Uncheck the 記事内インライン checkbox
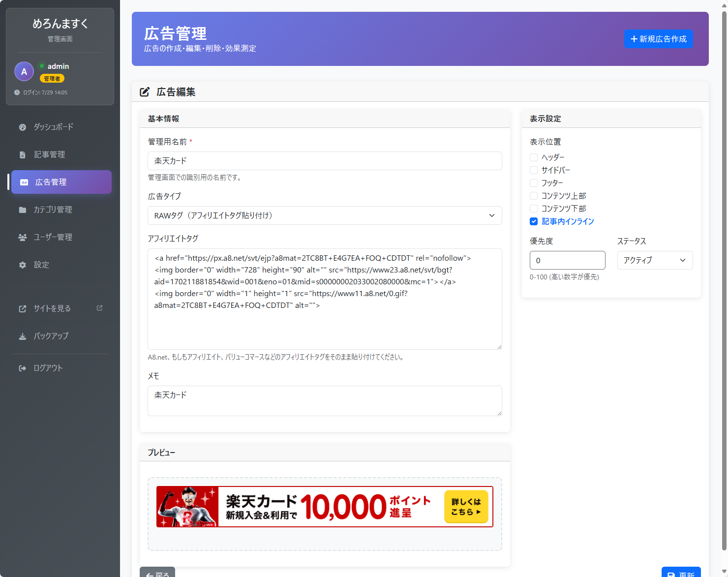The width and height of the screenshot is (728, 577). 534,221
